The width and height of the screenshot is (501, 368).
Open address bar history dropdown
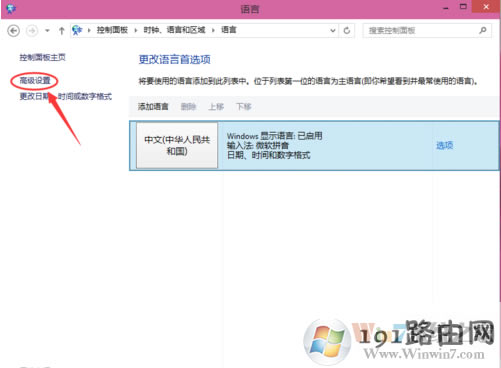click(333, 31)
